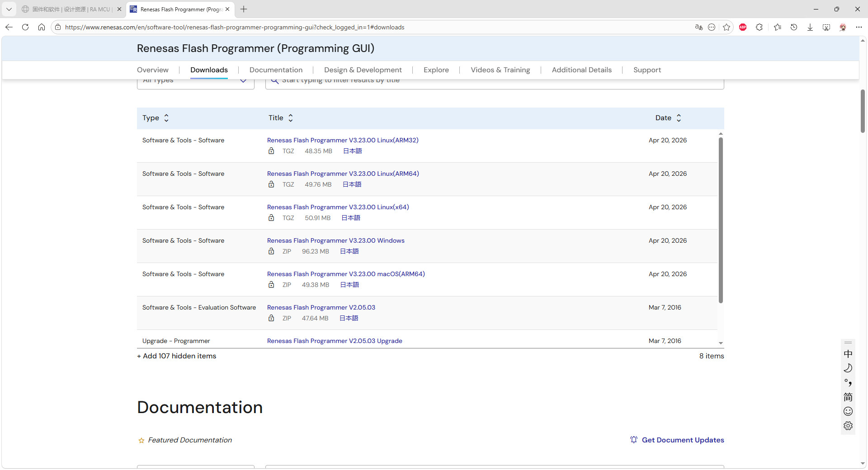Click the browser address bar URL
The image size is (868, 470).
pyautogui.click(x=235, y=27)
